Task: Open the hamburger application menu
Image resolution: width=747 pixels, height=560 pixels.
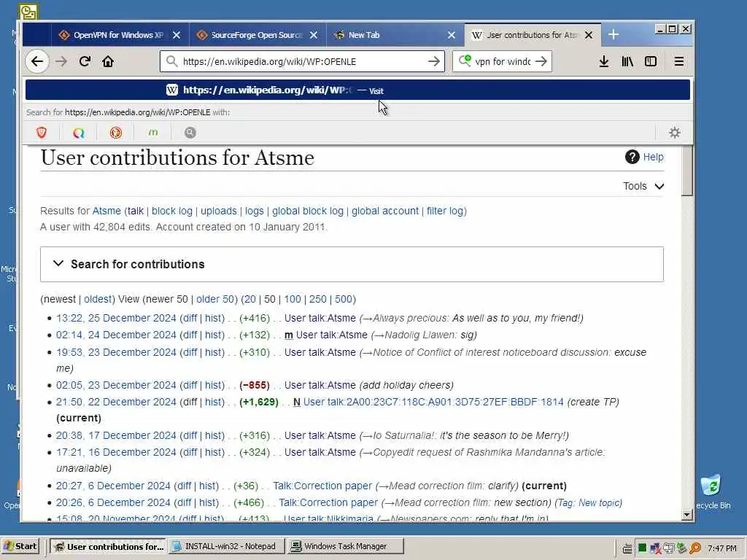Action: point(679,61)
